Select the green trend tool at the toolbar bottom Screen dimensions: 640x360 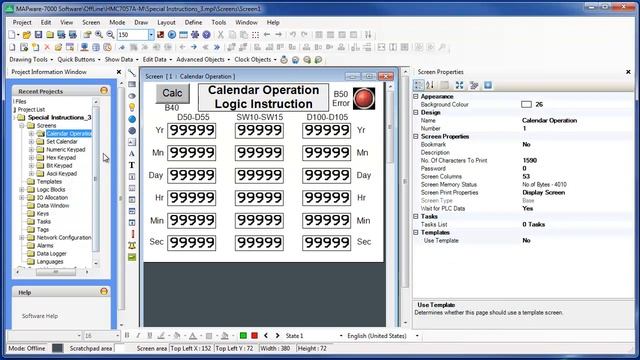click(x=132, y=257)
